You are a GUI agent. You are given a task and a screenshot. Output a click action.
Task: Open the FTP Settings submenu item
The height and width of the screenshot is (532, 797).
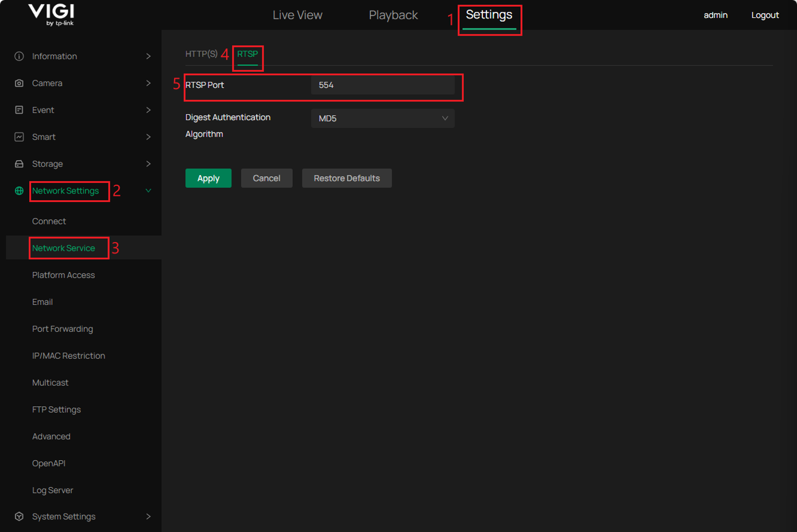56,409
